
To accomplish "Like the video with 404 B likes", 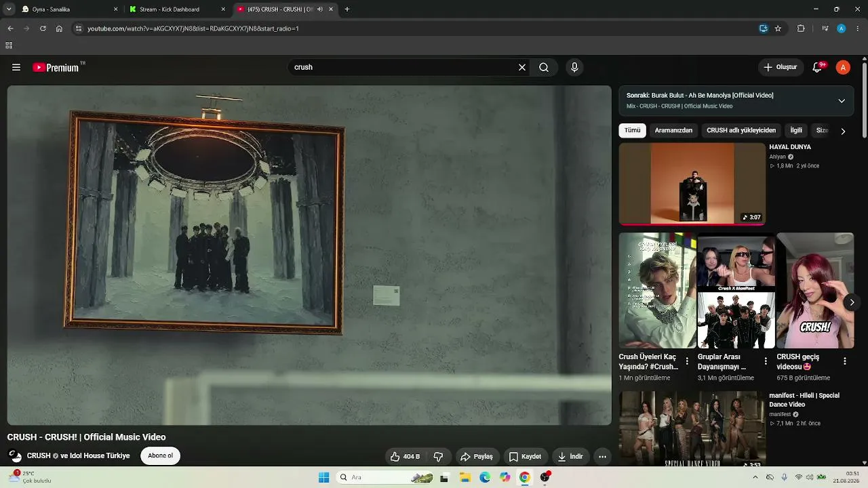I will click(x=405, y=456).
